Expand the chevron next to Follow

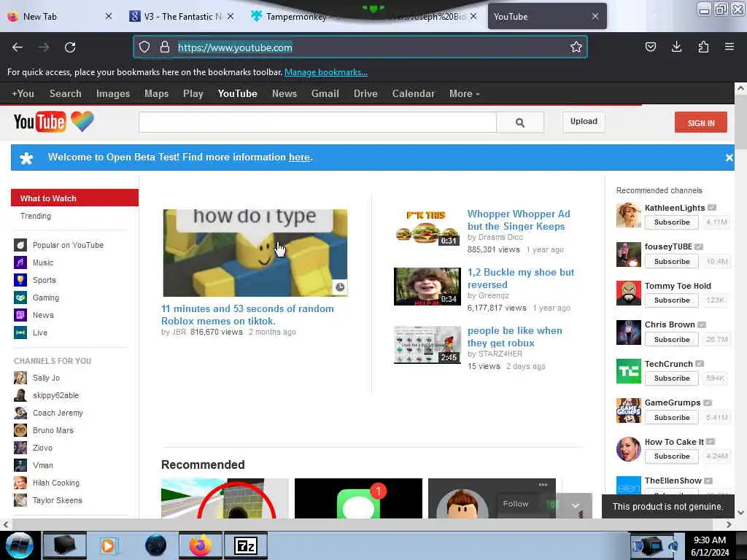[x=576, y=506]
